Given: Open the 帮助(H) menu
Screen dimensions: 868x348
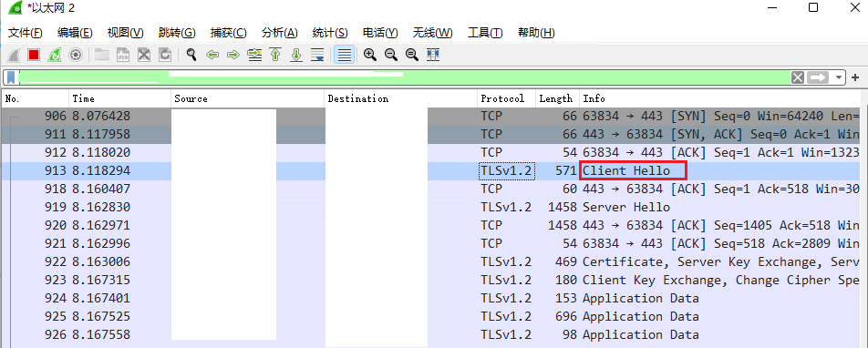Looking at the screenshot, I should (536, 33).
